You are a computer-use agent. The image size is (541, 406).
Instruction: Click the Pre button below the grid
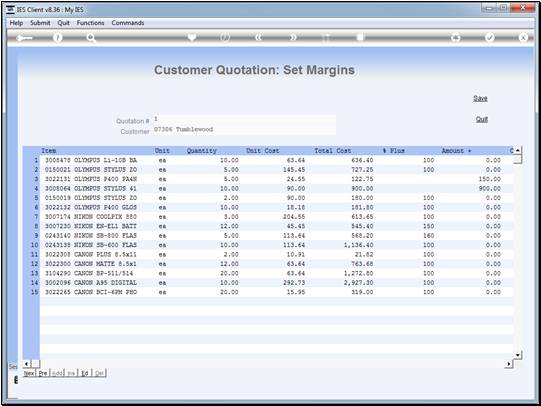43,373
